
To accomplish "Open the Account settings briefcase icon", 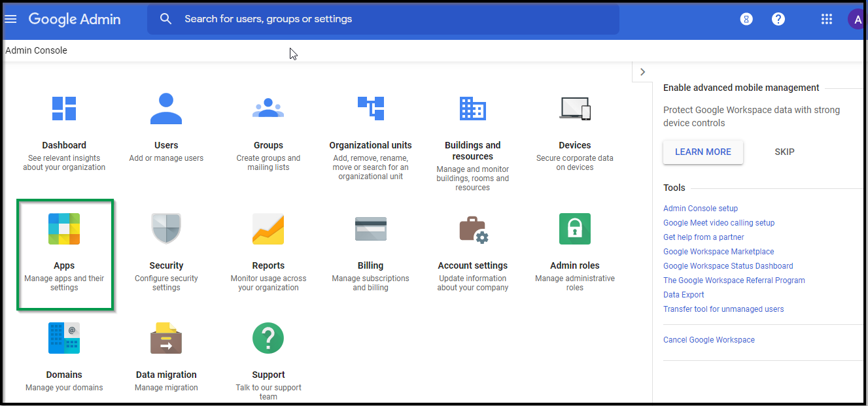I will point(474,229).
